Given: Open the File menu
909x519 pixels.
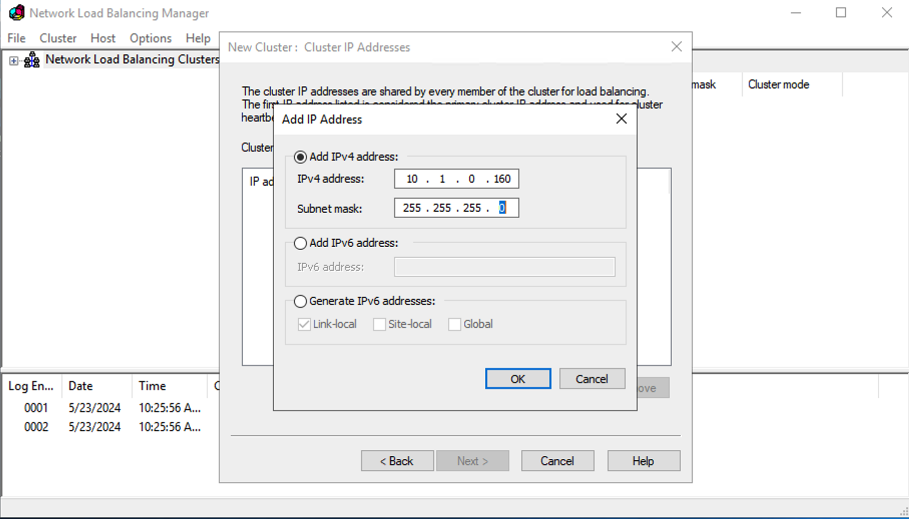Looking at the screenshot, I should point(17,38).
